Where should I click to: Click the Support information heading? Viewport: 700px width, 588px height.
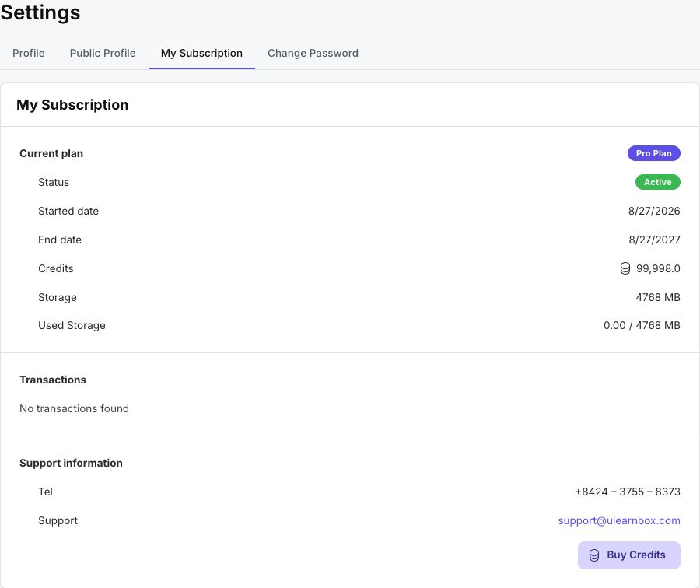[x=71, y=463]
